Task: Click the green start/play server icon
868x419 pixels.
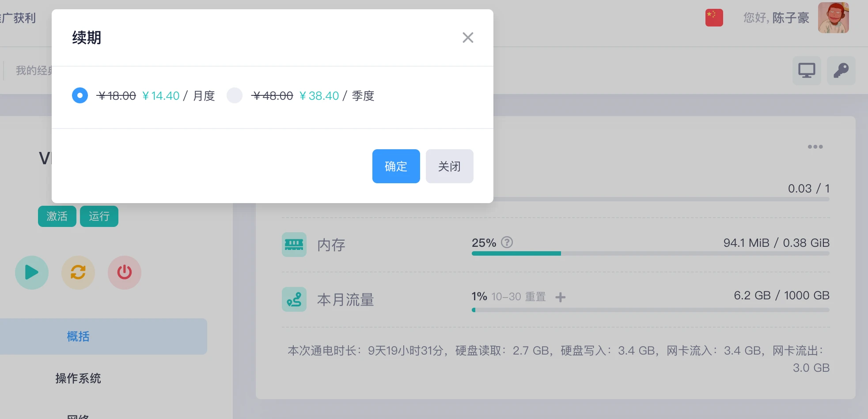Action: pyautogui.click(x=32, y=272)
